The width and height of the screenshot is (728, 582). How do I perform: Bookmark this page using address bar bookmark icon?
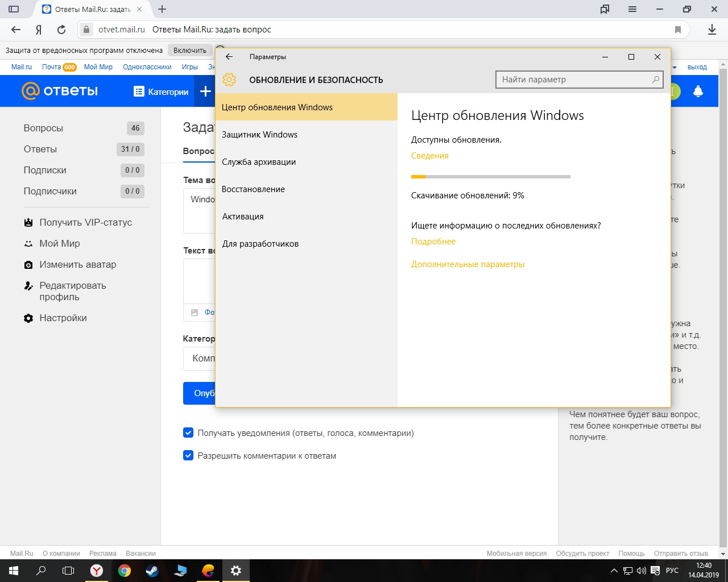[678, 30]
